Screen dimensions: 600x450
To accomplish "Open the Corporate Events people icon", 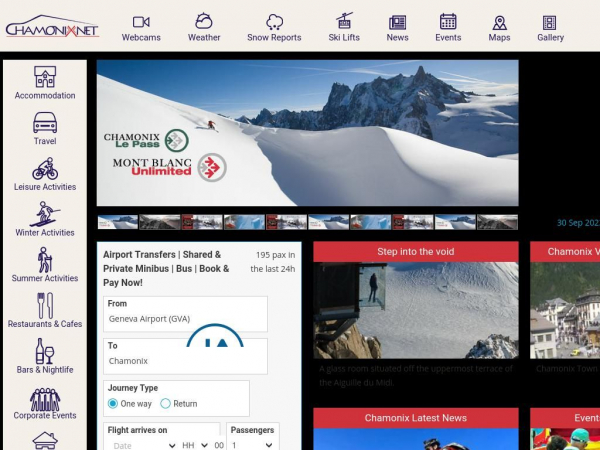I will pos(45,399).
